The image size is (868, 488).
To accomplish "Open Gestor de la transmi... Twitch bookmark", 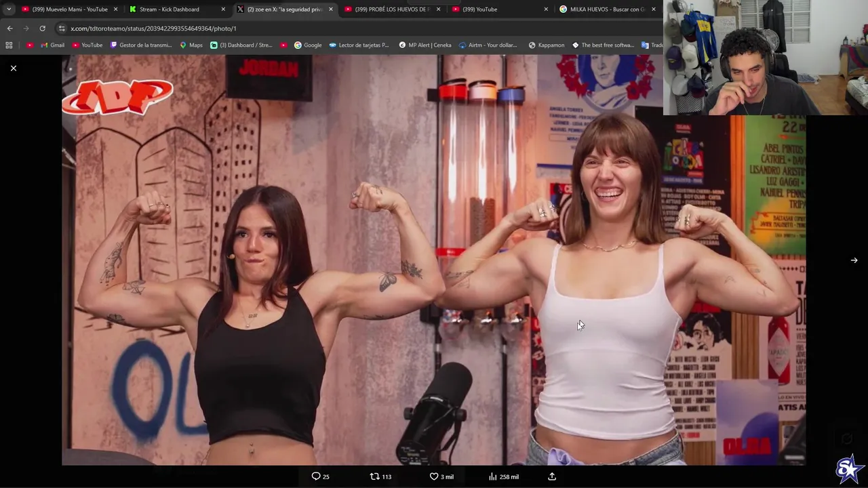I will 141,45.
